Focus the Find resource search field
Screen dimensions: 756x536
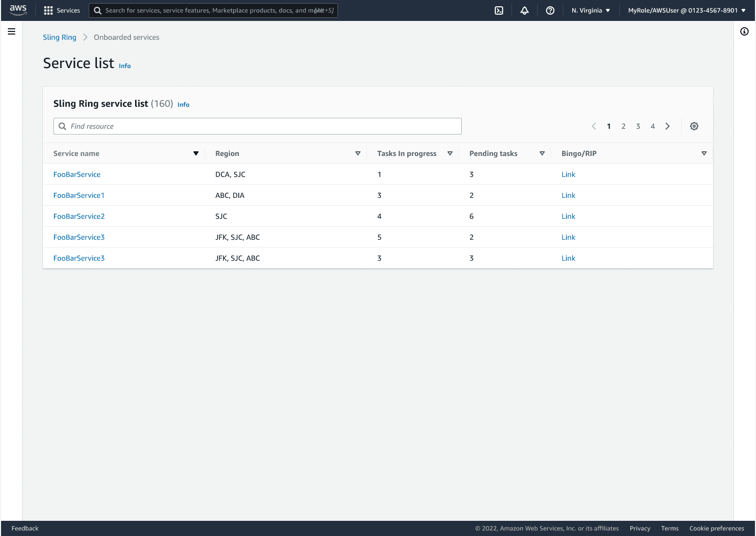point(258,126)
